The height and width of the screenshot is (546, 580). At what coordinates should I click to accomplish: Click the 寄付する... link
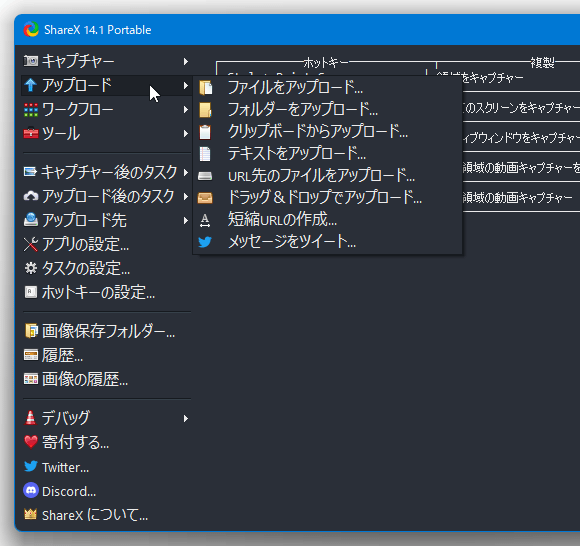point(107,442)
